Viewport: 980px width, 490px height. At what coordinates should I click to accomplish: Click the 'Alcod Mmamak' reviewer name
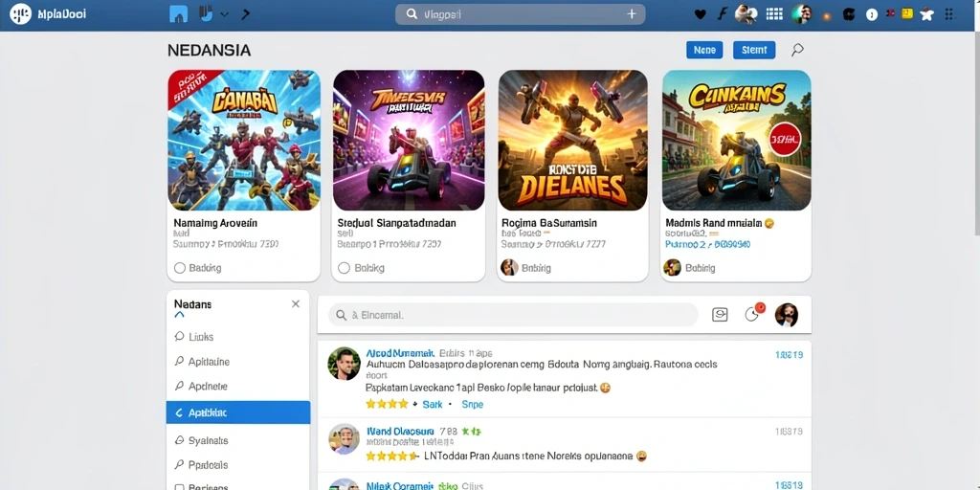tap(399, 352)
